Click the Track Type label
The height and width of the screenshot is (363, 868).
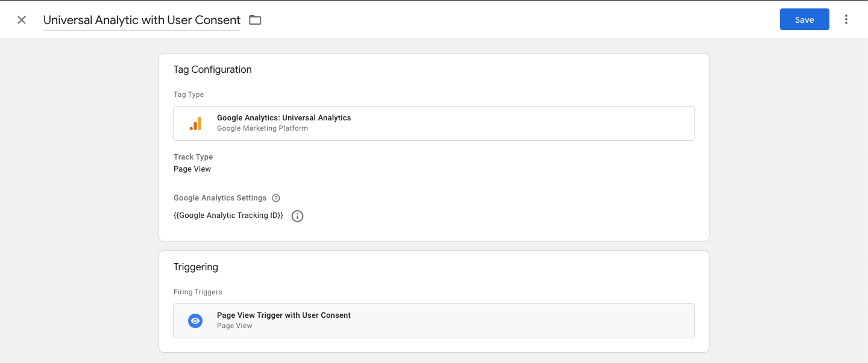(x=193, y=157)
